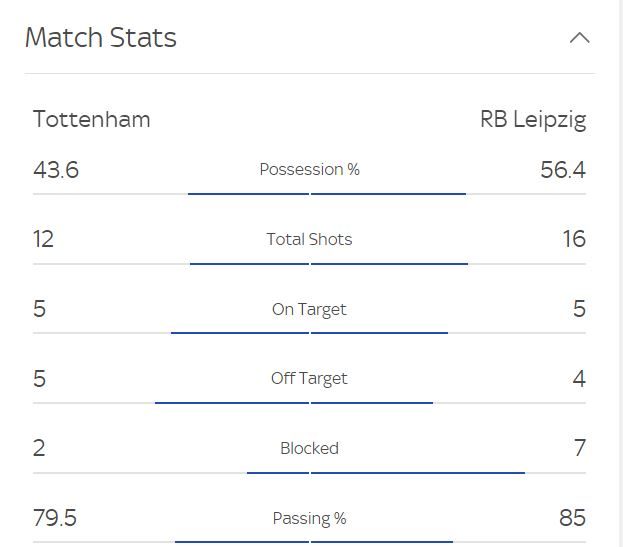Viewport: 623px width, 547px height.
Task: Click the On Target label
Action: click(x=309, y=309)
